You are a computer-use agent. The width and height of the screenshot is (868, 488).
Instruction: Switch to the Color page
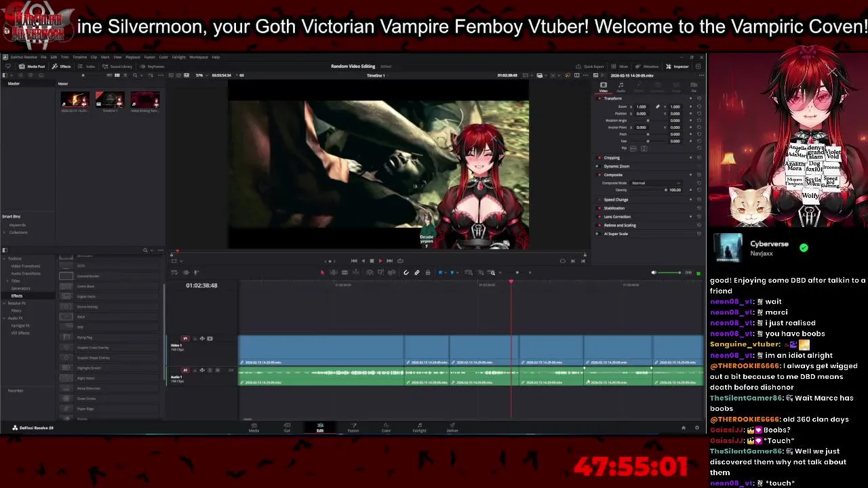click(386, 428)
